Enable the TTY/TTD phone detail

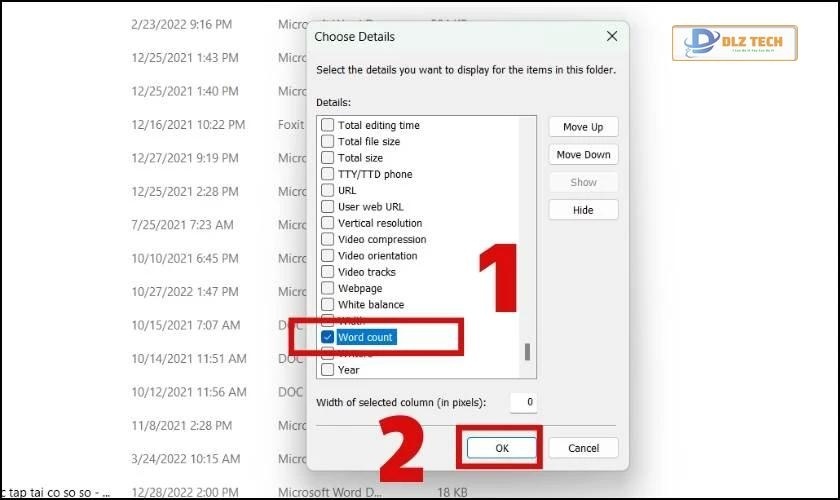pyautogui.click(x=327, y=174)
